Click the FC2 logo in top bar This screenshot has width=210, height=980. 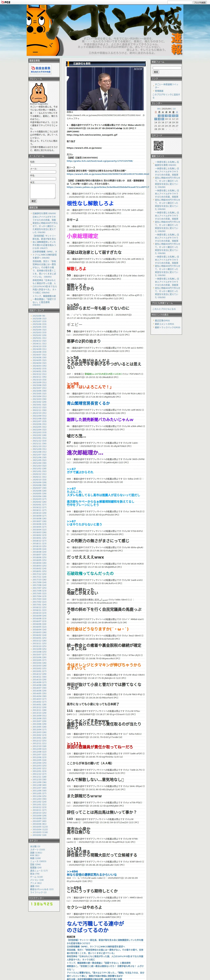tap(6, 2)
